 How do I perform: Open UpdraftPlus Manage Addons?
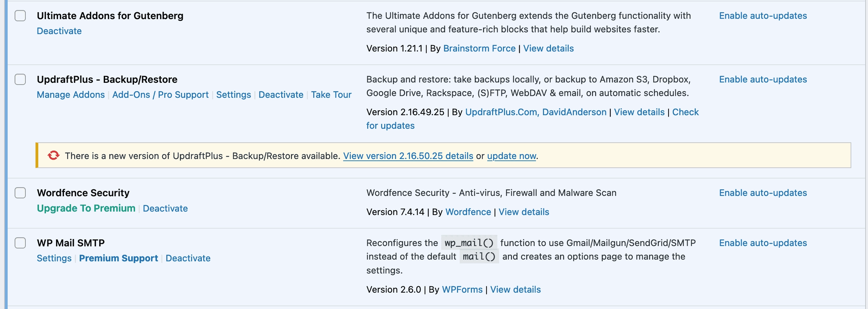[71, 95]
